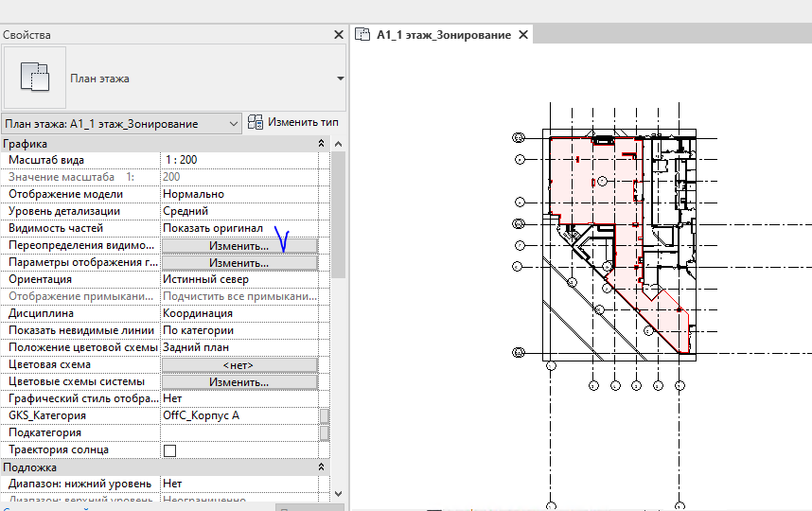Click small button beside GKS_Категория value

coord(325,416)
